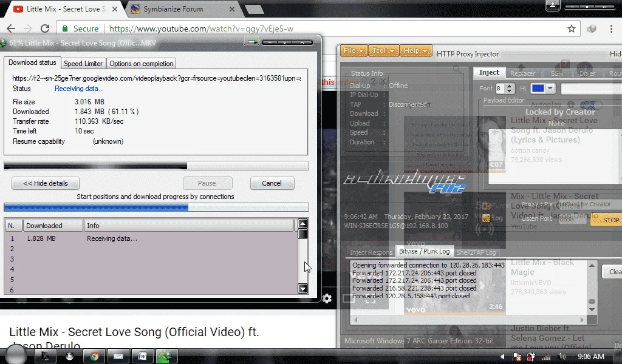Open Chrome from the taskbar
Image resolution: width=622 pixels, height=364 pixels.
click(x=94, y=356)
